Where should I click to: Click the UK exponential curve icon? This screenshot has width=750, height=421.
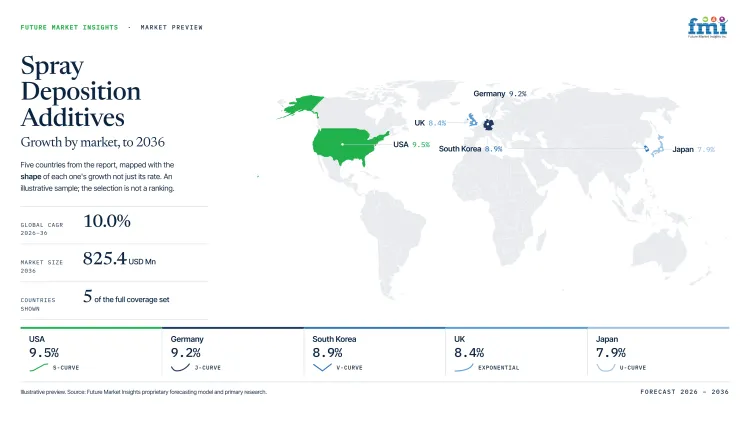pyautogui.click(x=463, y=367)
